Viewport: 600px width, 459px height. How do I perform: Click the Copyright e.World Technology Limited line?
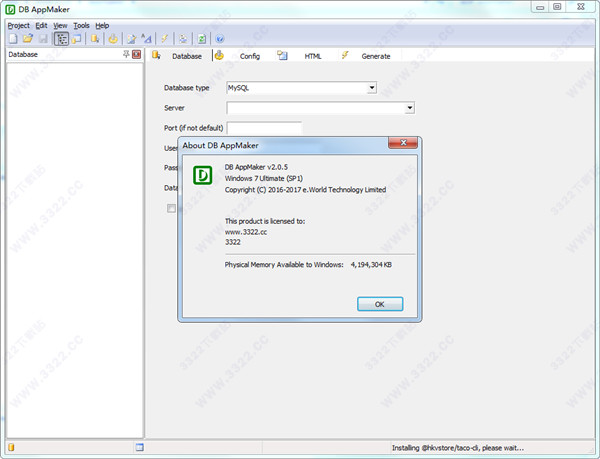305,190
